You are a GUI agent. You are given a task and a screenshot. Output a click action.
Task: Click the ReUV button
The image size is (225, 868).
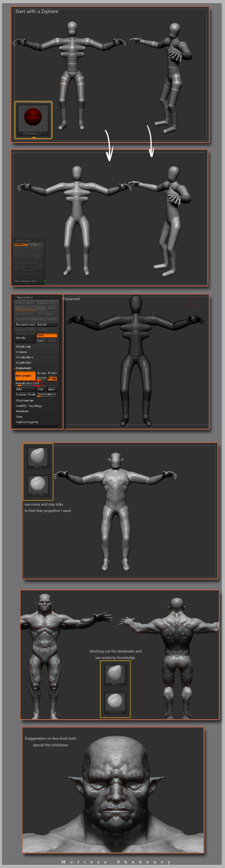pyautogui.click(x=53, y=341)
